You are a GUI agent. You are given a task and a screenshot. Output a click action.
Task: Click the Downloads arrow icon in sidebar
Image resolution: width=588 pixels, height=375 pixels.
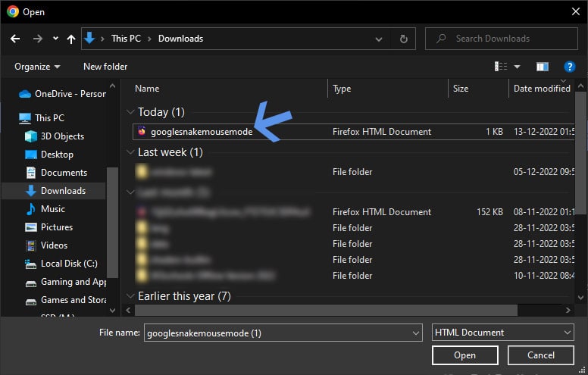pos(31,191)
